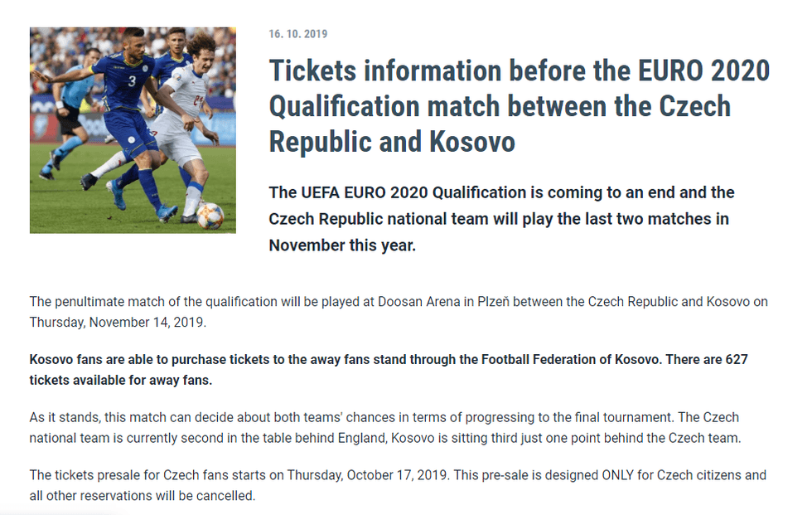Click "Football Federation of Kosovo" bold text
The width and height of the screenshot is (812, 515).
575,360
